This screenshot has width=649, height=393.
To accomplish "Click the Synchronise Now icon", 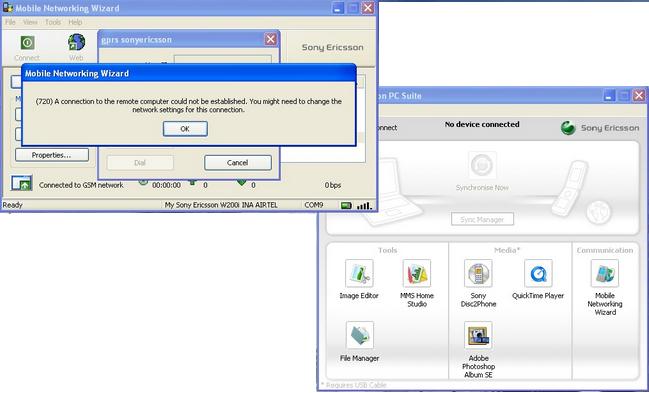I will click(482, 165).
